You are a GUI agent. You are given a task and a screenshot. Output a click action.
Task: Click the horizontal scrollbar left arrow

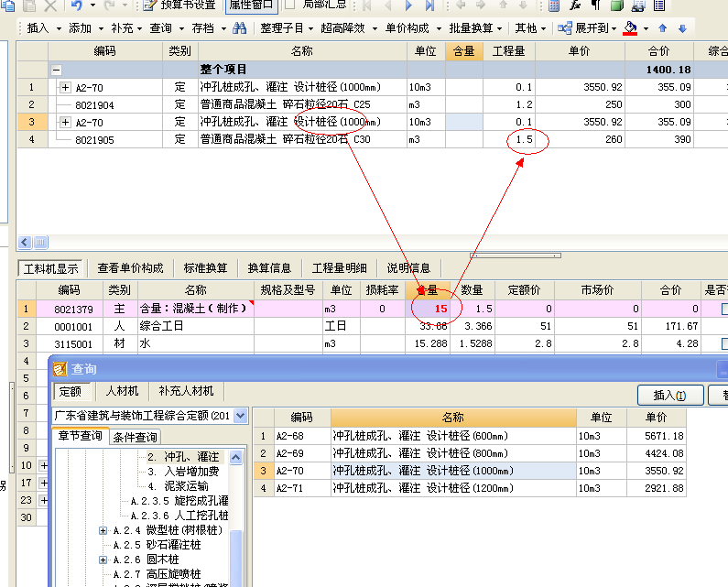(x=25, y=242)
